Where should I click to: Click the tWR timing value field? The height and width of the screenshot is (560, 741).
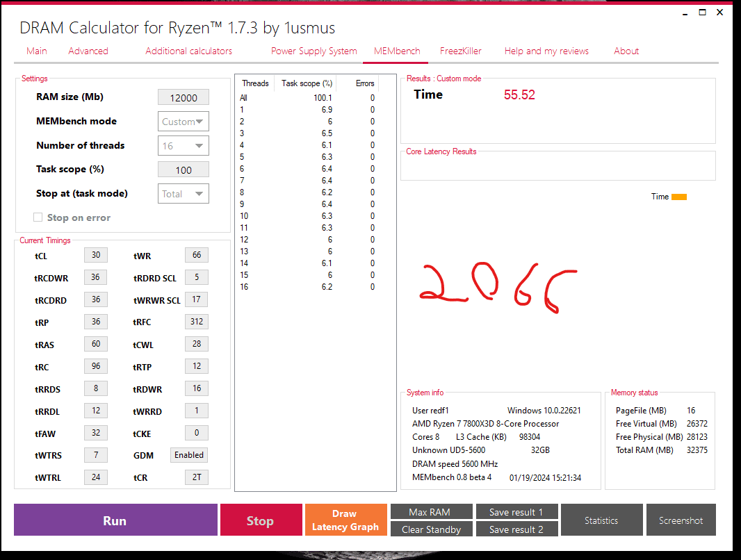pos(197,255)
